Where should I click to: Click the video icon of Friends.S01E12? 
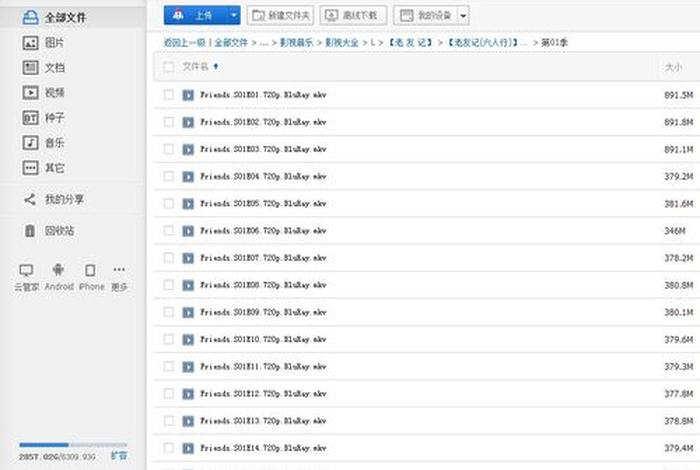188,394
